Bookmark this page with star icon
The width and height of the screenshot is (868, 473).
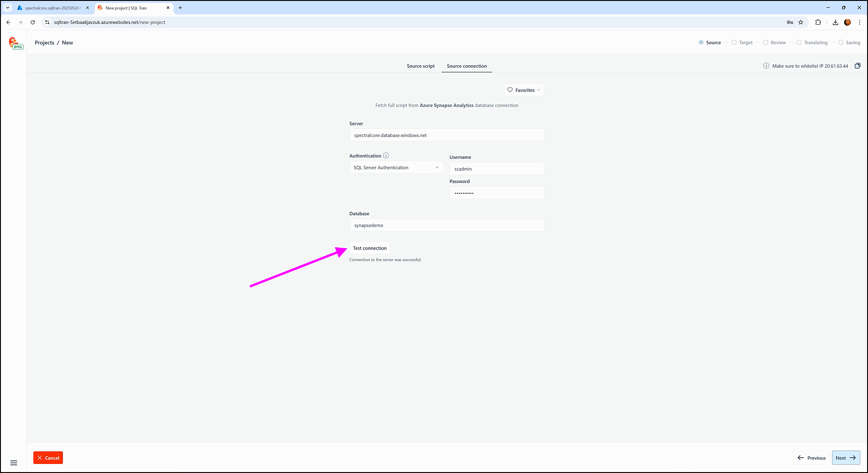pyautogui.click(x=801, y=22)
